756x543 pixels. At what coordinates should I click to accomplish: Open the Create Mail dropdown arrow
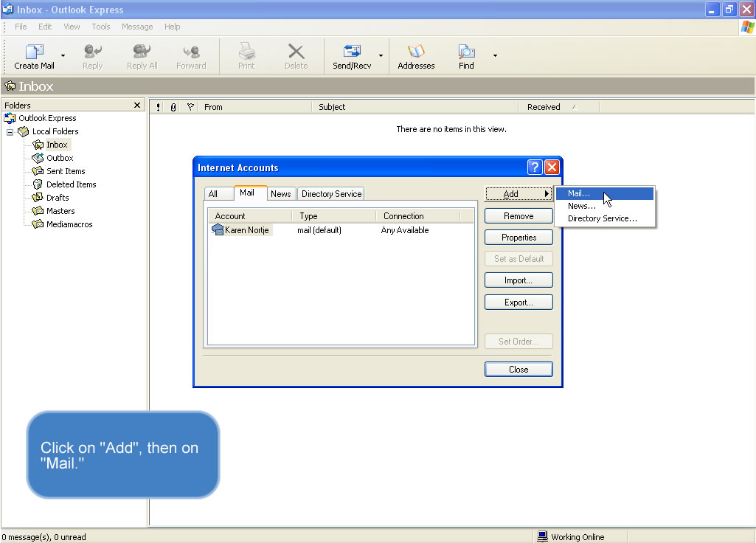(63, 55)
